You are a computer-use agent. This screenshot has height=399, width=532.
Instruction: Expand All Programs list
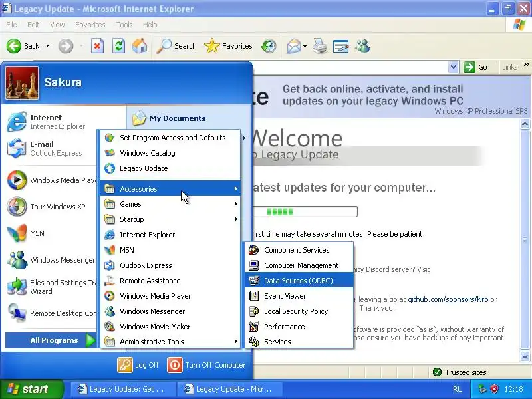pyautogui.click(x=51, y=340)
